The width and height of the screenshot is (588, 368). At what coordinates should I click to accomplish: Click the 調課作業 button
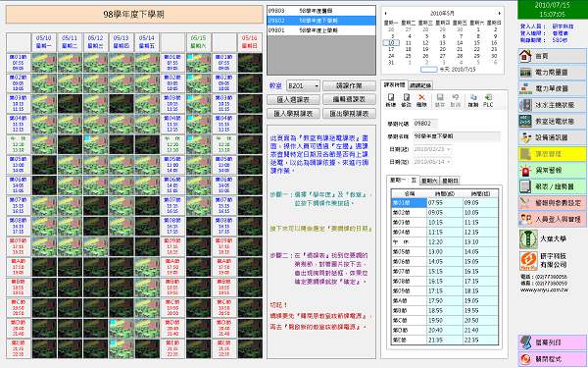[349, 86]
